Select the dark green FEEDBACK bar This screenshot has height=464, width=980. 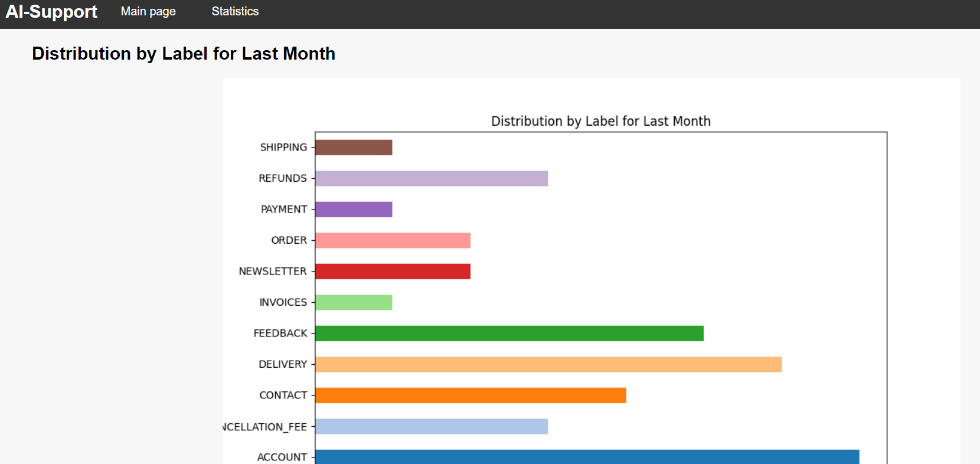(509, 334)
